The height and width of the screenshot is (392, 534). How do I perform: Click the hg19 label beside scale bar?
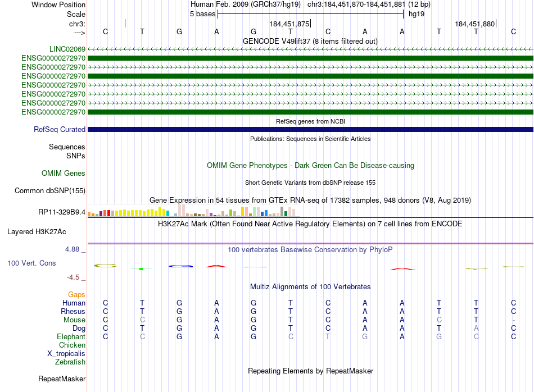coord(417,14)
